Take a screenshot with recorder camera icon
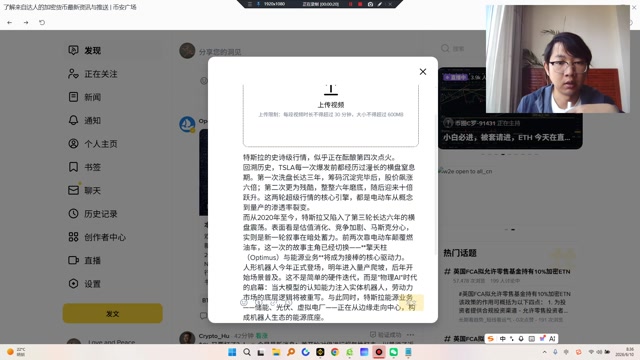This screenshot has height=360, width=640. (370, 4)
